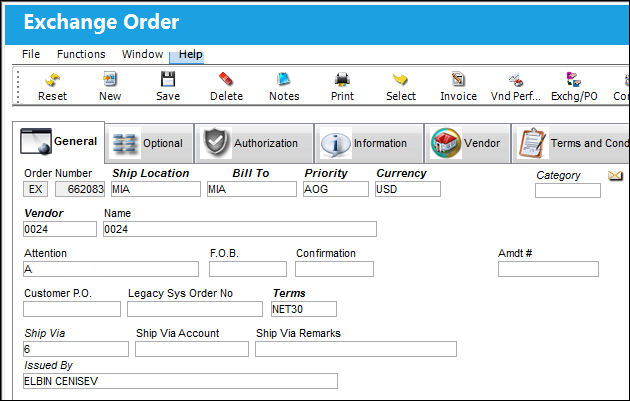Click the Vendor code field
630x401 pixels.
tap(60, 229)
